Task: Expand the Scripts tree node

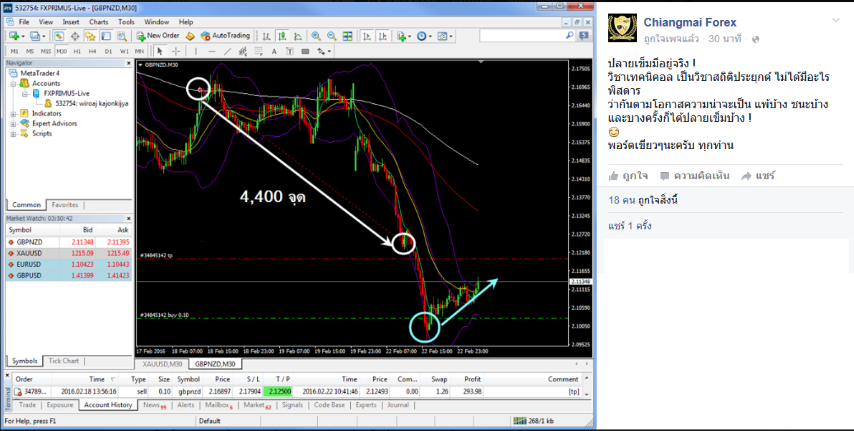Action: [x=13, y=133]
